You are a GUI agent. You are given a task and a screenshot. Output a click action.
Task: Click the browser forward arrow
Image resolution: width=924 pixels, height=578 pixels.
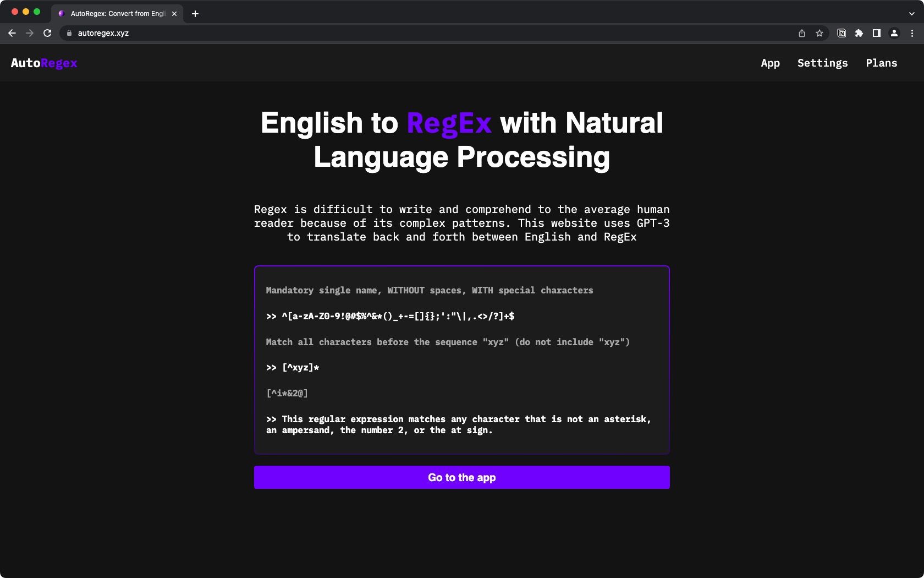click(x=30, y=33)
